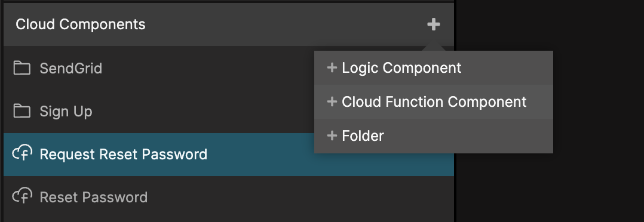
Task: Click the cloud function icon beside Request Reset Password
Action: (x=22, y=153)
